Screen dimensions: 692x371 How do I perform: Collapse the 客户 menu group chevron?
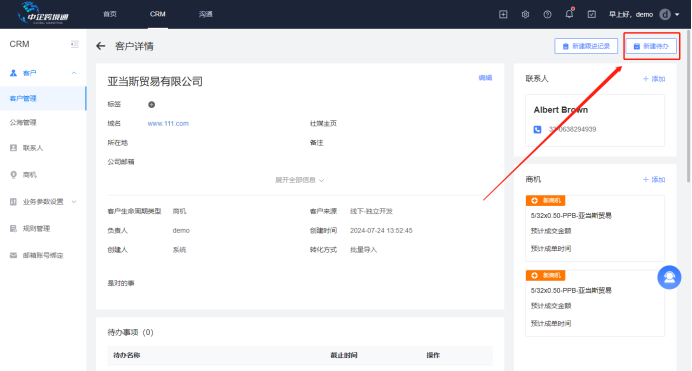tap(74, 73)
